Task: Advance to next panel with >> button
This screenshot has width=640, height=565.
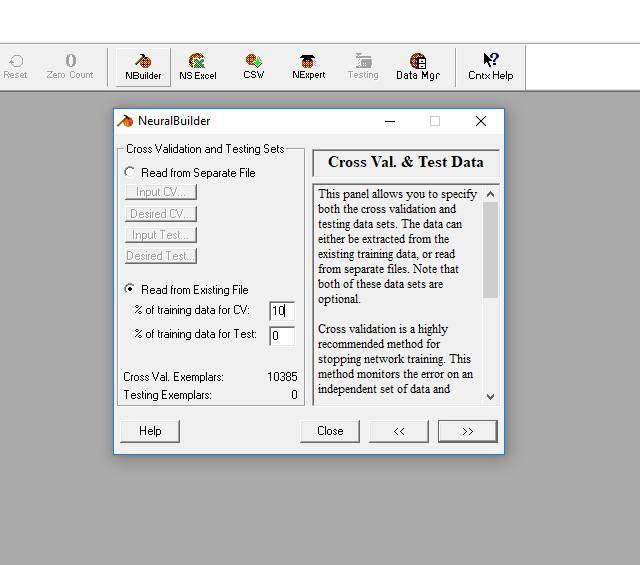Action: click(468, 431)
